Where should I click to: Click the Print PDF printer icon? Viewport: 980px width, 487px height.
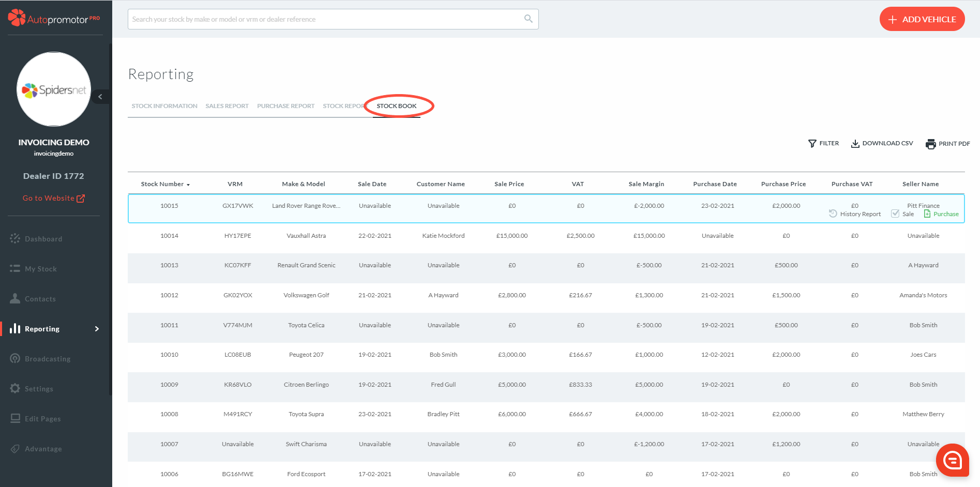[931, 144]
